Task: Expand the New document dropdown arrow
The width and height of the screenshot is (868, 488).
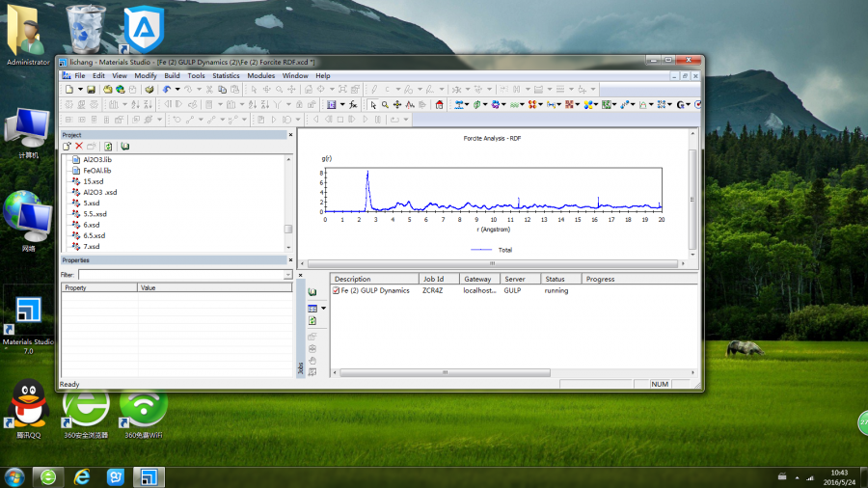Action: (x=79, y=90)
